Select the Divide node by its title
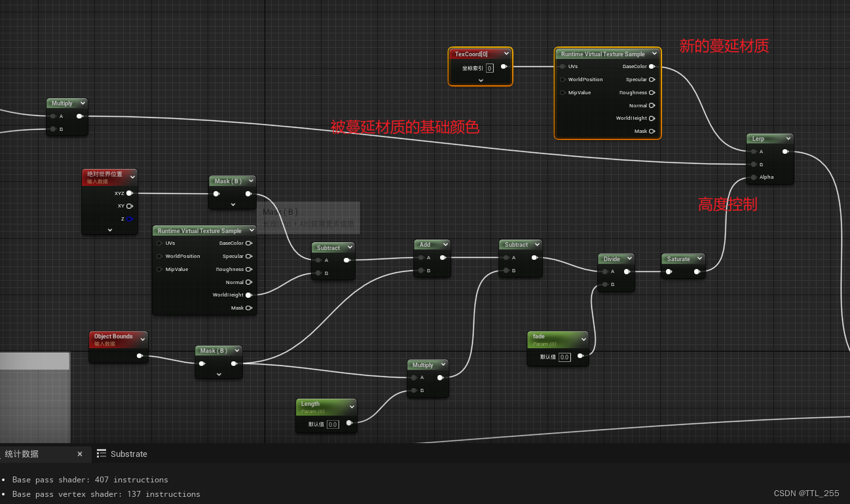850x504 pixels. 612,259
